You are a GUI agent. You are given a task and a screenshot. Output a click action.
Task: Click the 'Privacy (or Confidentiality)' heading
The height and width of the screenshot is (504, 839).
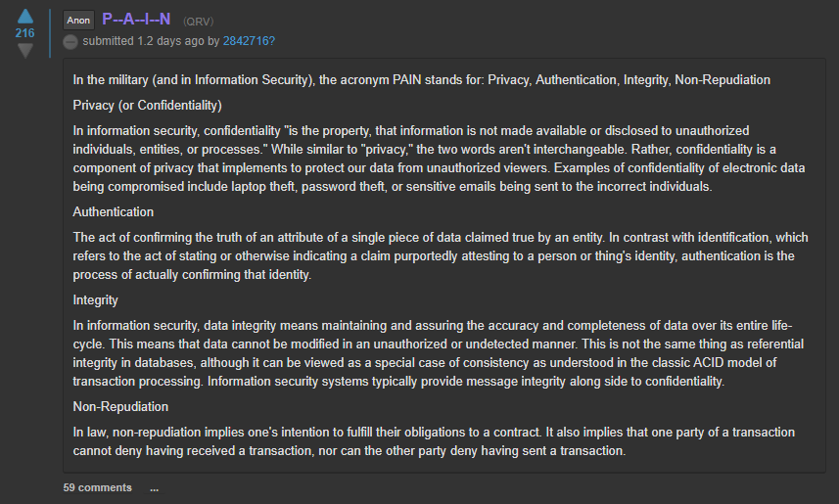coord(147,106)
